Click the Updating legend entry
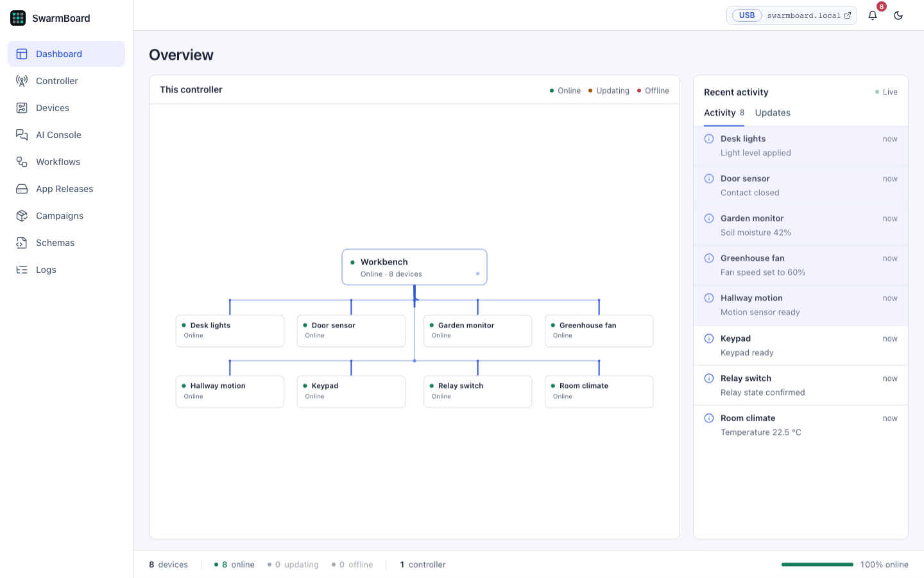The image size is (924, 578). pyautogui.click(x=609, y=91)
